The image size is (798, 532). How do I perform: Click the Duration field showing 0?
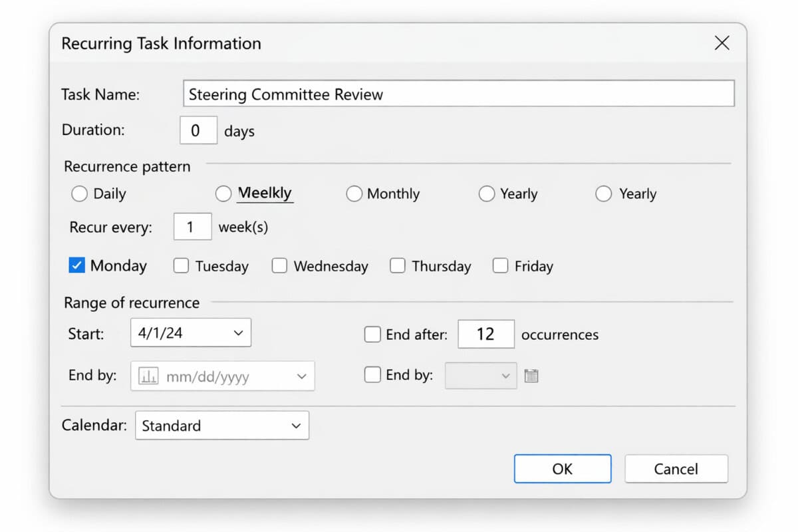tap(198, 130)
